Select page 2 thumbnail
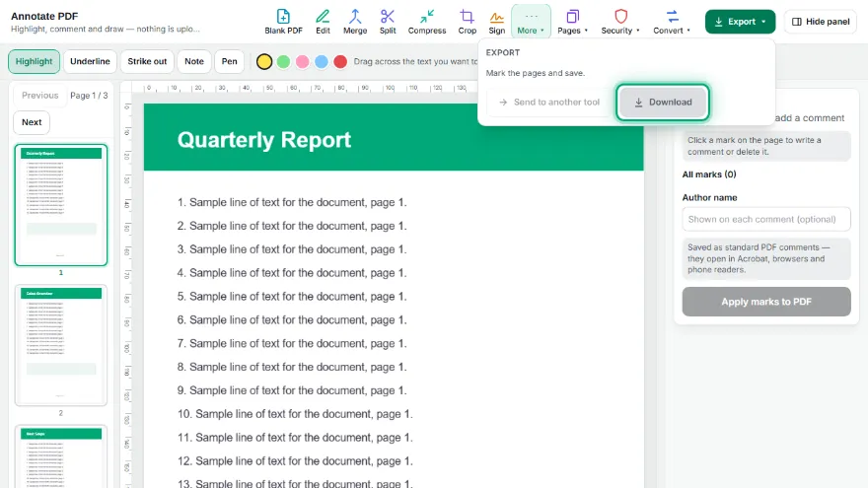Image resolution: width=868 pixels, height=488 pixels. tap(61, 345)
